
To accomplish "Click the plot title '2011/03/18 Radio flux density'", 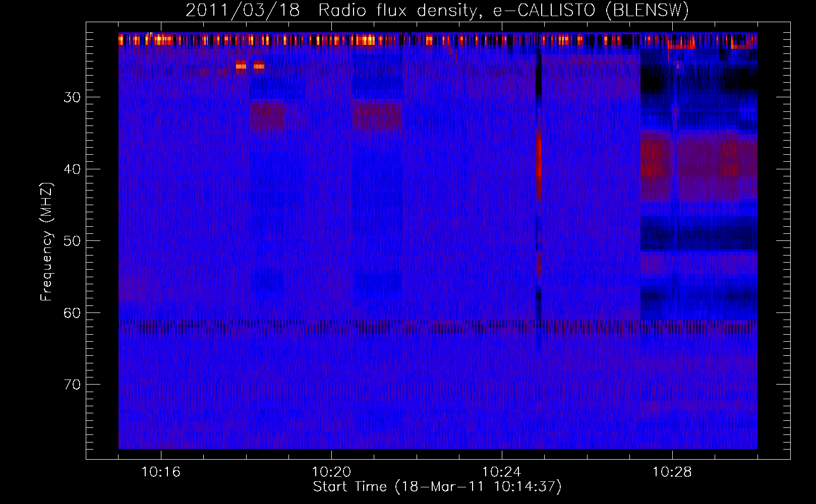I will point(330,10).
